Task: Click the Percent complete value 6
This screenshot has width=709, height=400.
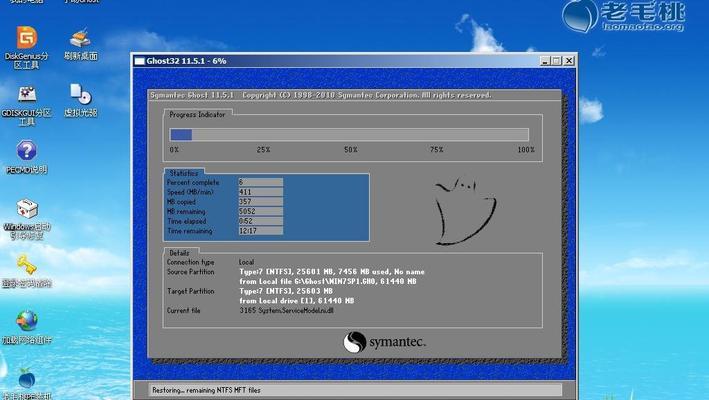Action: tap(260, 182)
